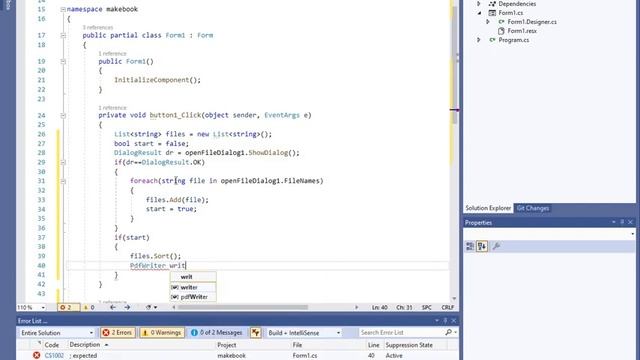Collapse the namespace makebook block

click(63, 9)
